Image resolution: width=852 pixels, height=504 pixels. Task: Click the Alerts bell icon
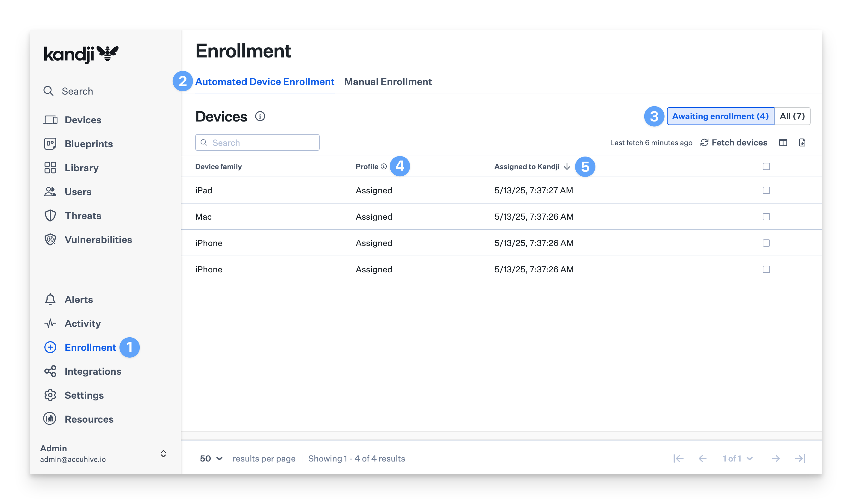pos(50,299)
